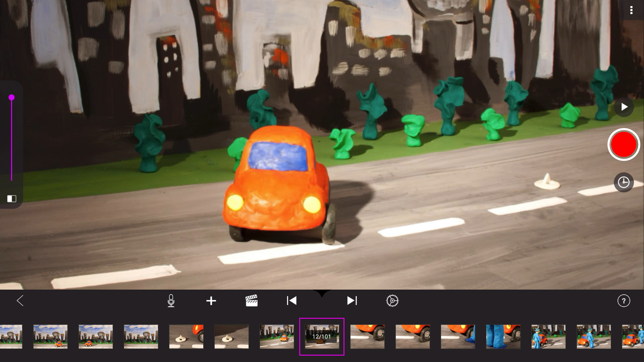
Task: Toggle selection of the highlighted frame 12/101
Action: [x=322, y=337]
